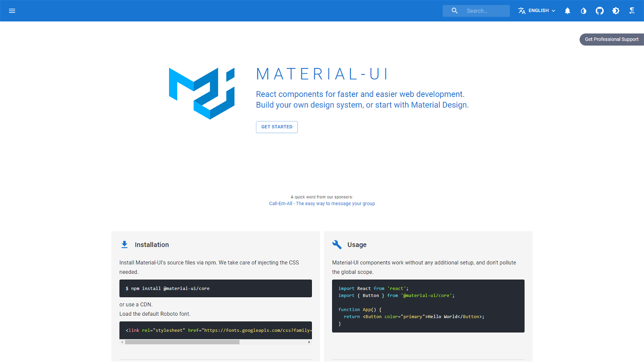Click 'Load the default Roboto font.' text
This screenshot has height=362, width=644.
(155, 314)
